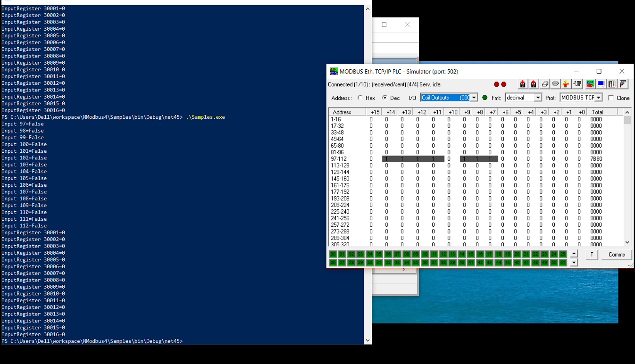
Task: Click the printer icon on the toolbar
Action: click(623, 83)
